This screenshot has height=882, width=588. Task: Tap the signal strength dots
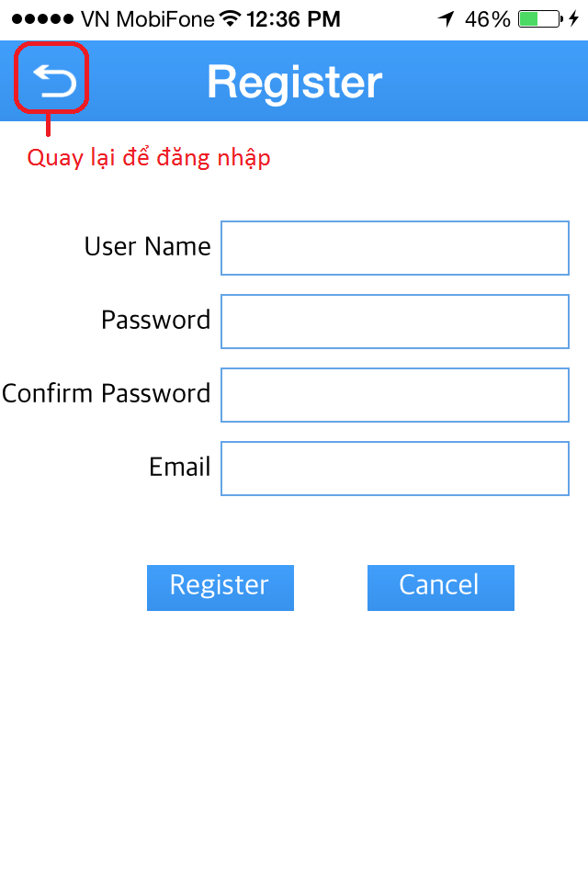coord(42,19)
